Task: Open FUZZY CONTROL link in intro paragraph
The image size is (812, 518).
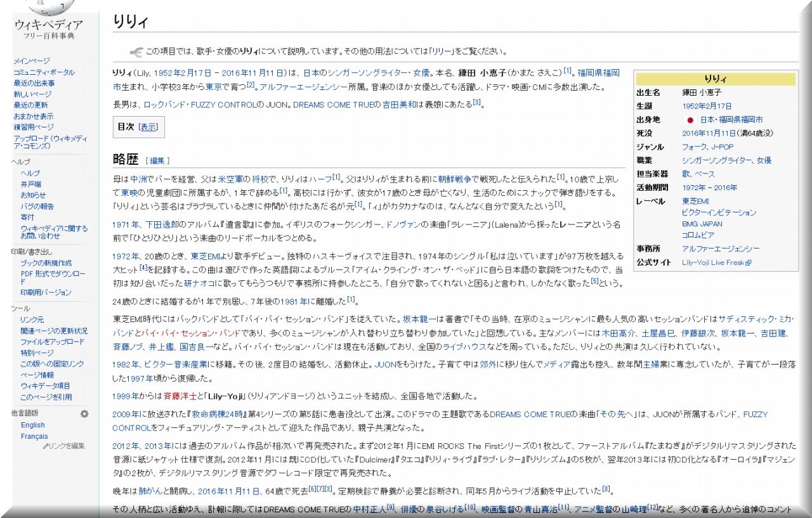Action: tap(224, 105)
